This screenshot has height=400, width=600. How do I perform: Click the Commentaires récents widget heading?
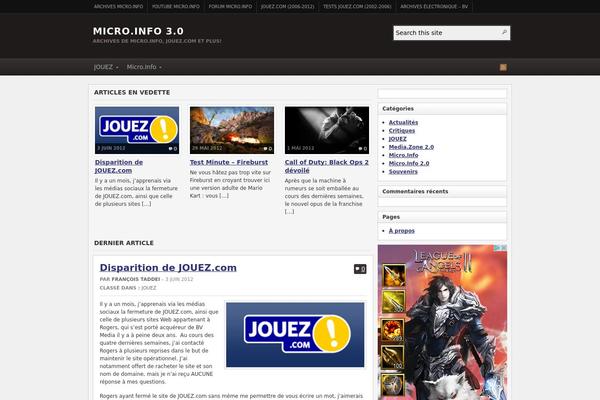pyautogui.click(x=415, y=191)
